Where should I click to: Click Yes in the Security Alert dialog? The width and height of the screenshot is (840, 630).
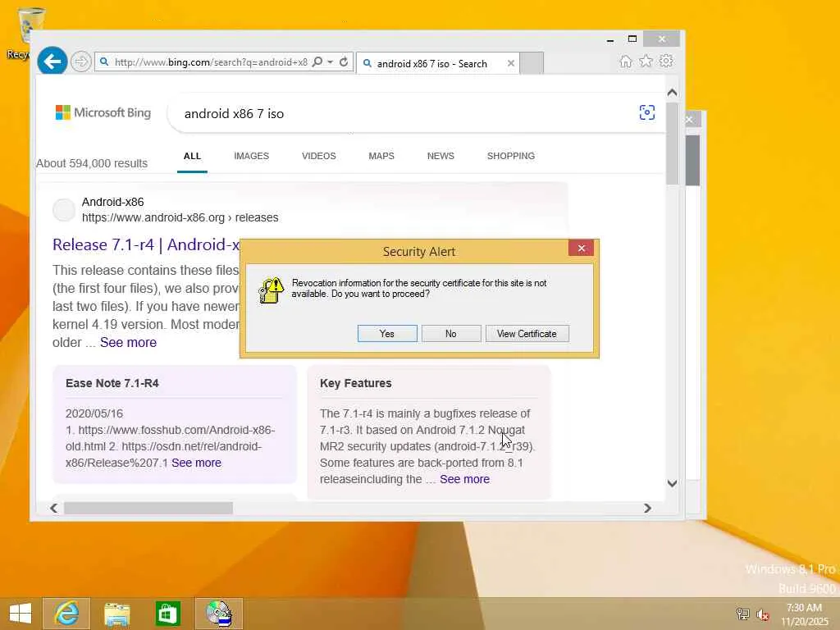[x=387, y=334]
